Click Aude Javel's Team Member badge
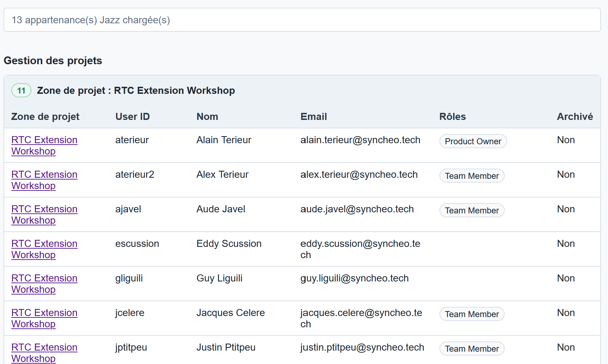Image resolution: width=608 pixels, height=364 pixels. point(472,210)
